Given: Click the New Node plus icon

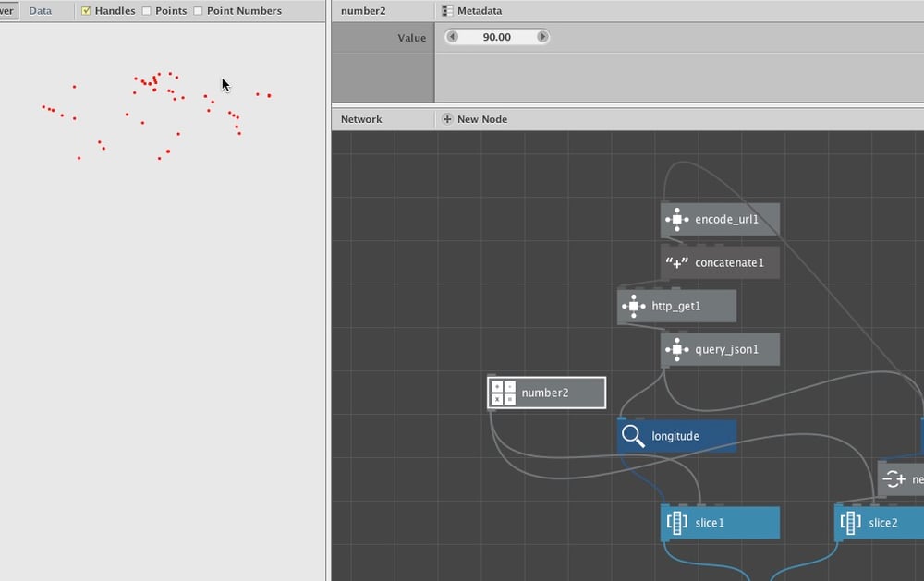Looking at the screenshot, I should pyautogui.click(x=447, y=119).
